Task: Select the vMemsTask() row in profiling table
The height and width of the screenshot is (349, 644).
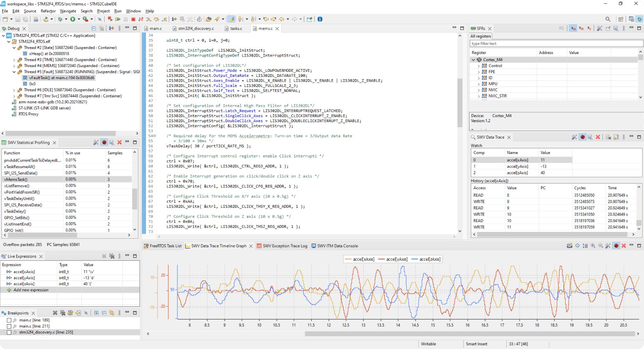Action: pyautogui.click(x=16, y=179)
